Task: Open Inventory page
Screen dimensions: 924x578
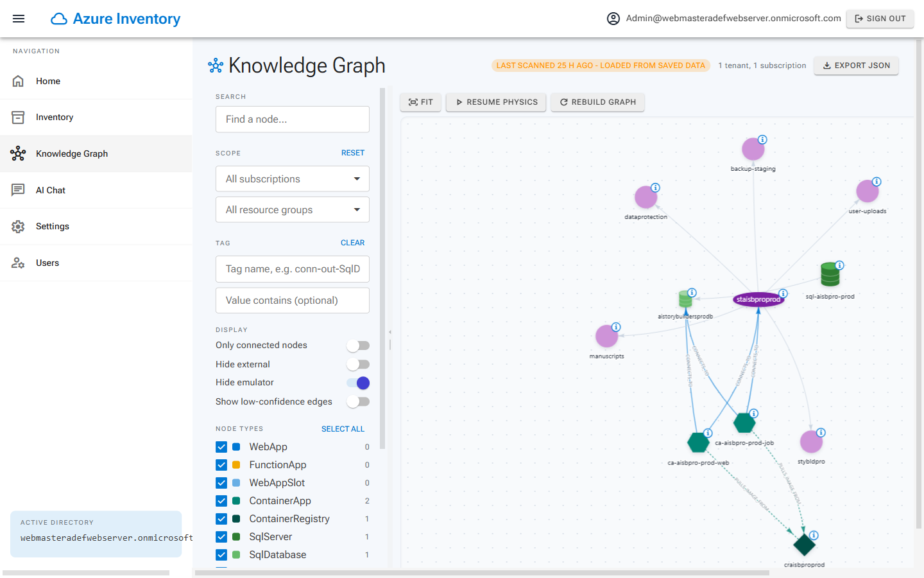Action: (x=96, y=117)
